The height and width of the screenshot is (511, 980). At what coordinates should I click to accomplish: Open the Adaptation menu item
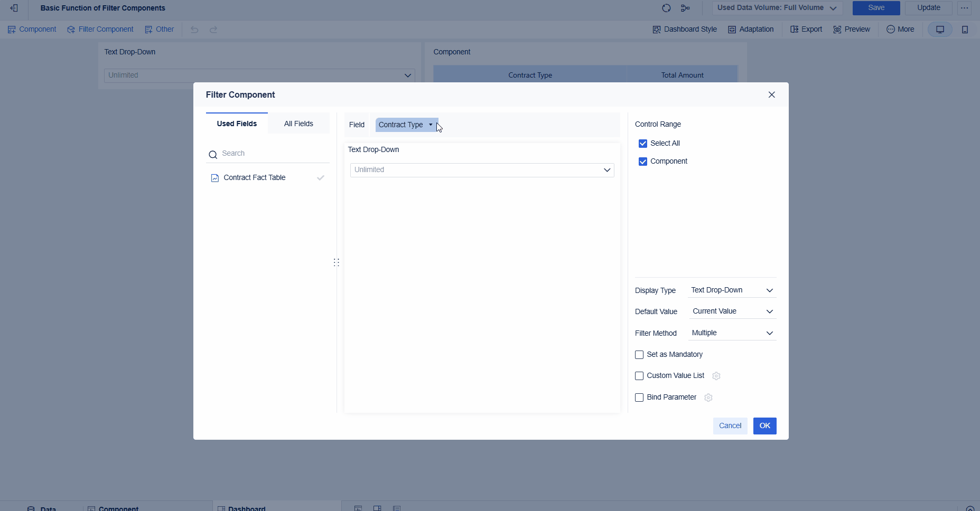coord(751,29)
